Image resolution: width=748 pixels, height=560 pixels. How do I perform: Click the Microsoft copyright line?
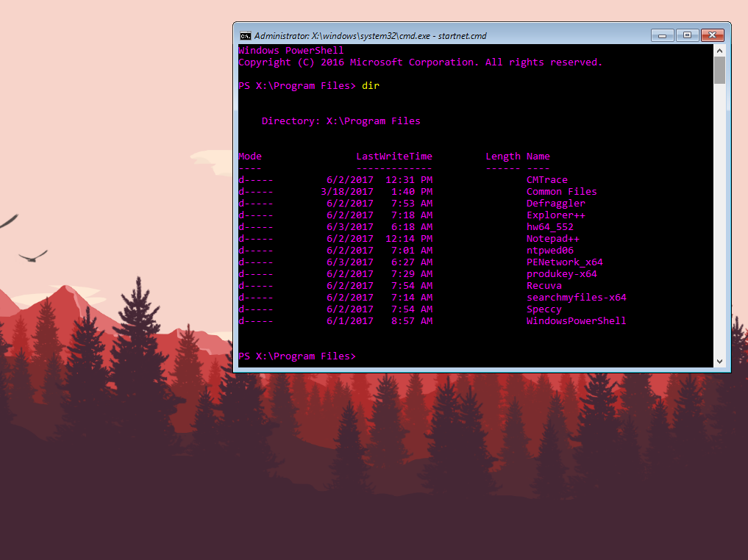click(x=420, y=62)
